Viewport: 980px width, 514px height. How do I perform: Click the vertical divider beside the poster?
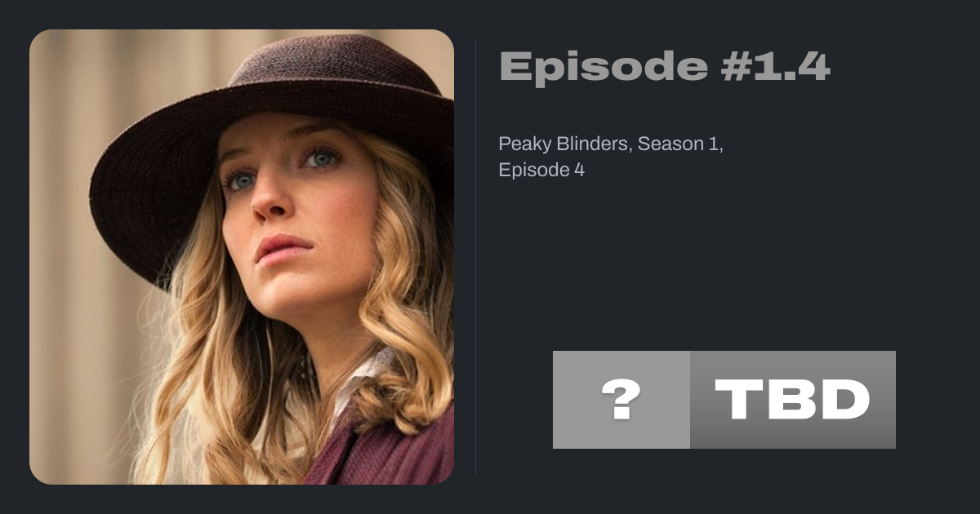tap(476, 257)
